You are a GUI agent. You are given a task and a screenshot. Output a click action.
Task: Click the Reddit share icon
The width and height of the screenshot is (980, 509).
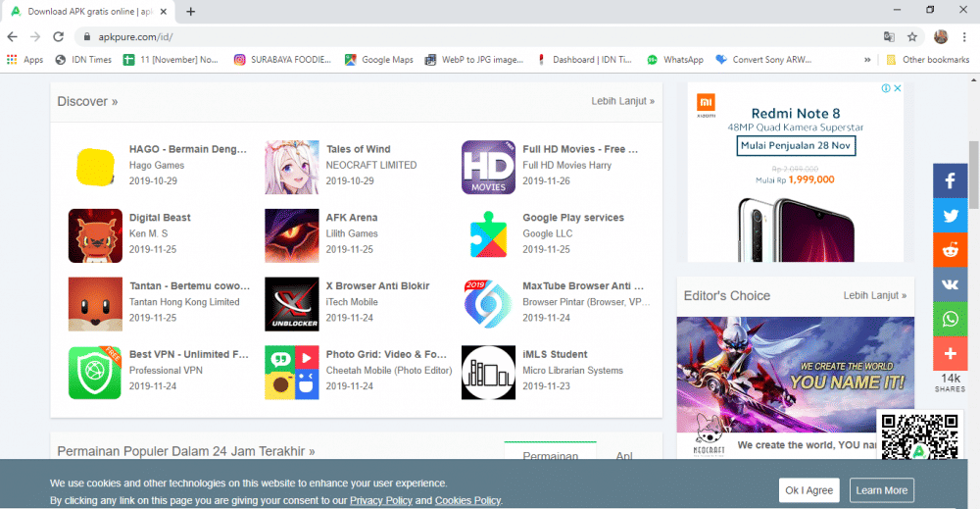point(950,250)
